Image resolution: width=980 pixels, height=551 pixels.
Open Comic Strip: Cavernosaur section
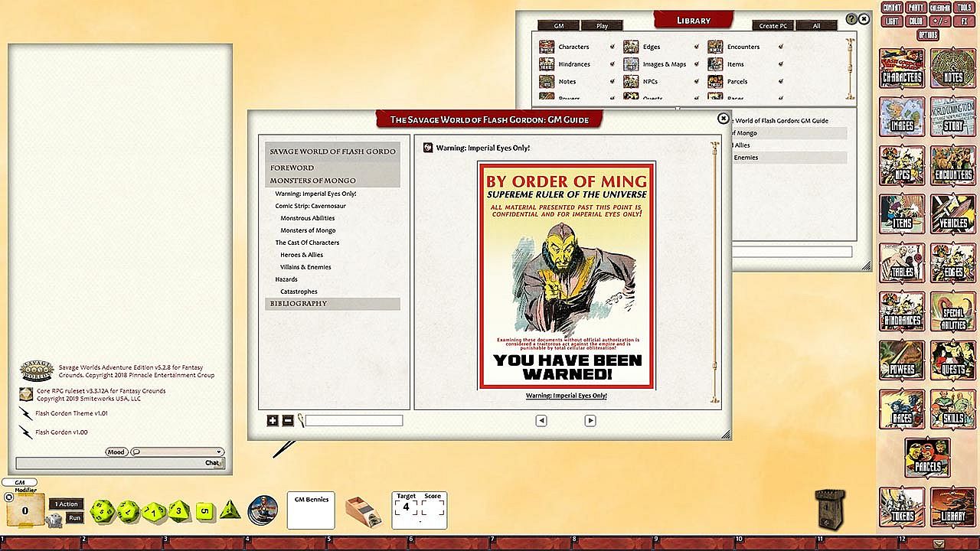pyautogui.click(x=311, y=206)
